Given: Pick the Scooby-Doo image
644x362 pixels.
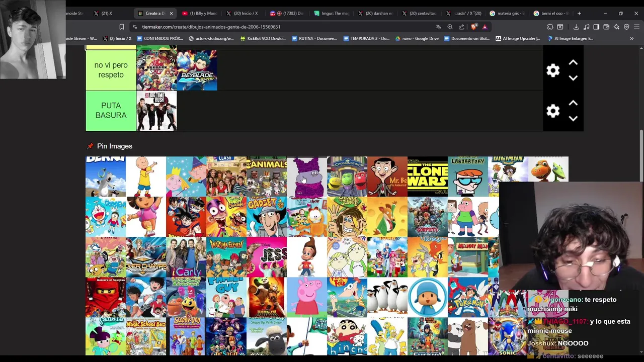Looking at the screenshot, I should click(x=186, y=336).
